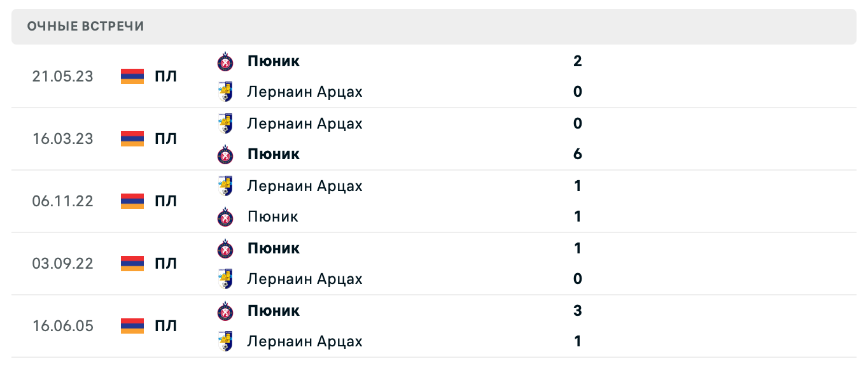Select the Armenian flag next to 21.05.23
This screenshot has height=368, width=868.
132,76
